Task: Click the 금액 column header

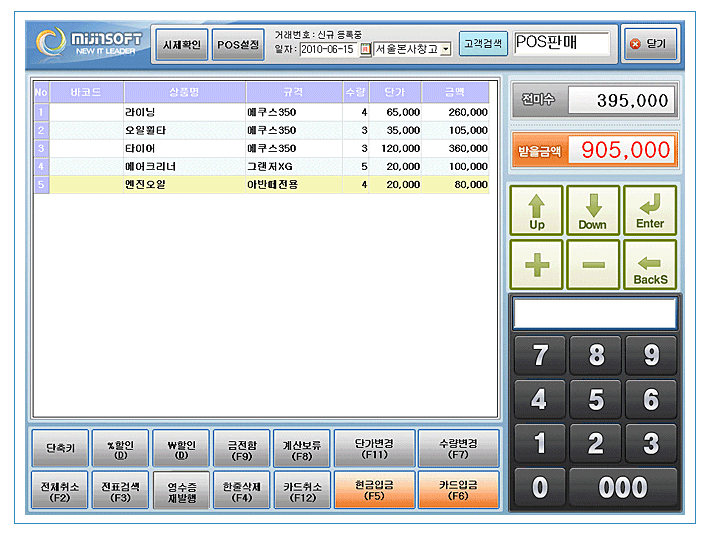Action: coord(455,92)
